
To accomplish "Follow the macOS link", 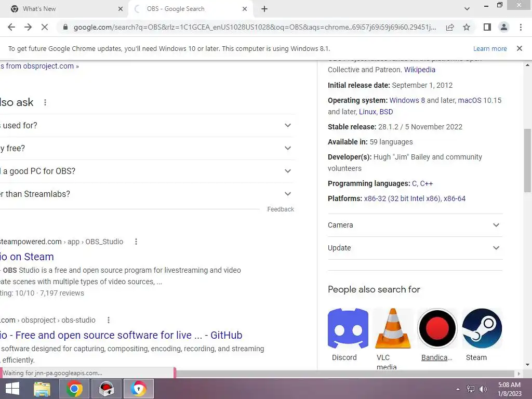I will pyautogui.click(x=470, y=100).
